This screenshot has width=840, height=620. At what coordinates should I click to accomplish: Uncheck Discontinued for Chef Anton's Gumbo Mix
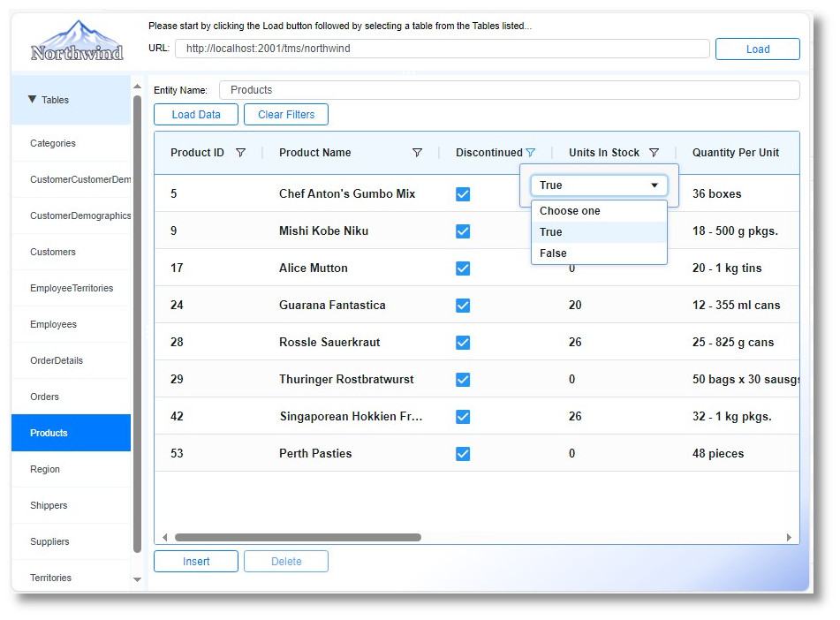pos(463,193)
